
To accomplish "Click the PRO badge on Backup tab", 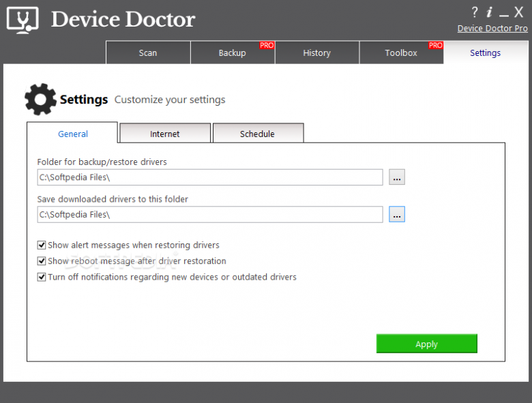I will 267,46.
